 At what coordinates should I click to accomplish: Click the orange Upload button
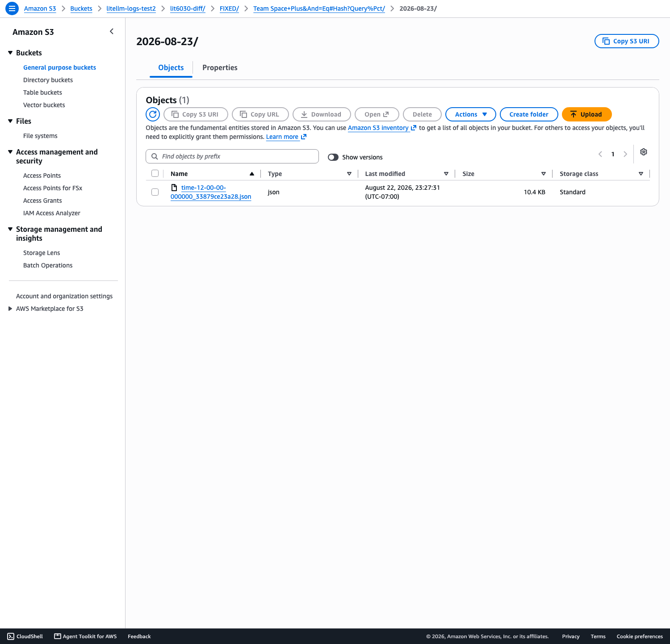coord(586,114)
